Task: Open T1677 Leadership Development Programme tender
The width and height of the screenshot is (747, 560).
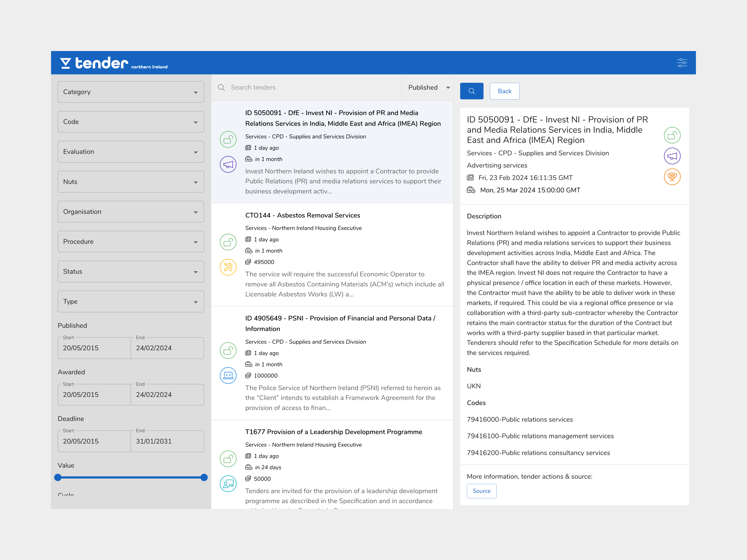Action: click(x=332, y=465)
